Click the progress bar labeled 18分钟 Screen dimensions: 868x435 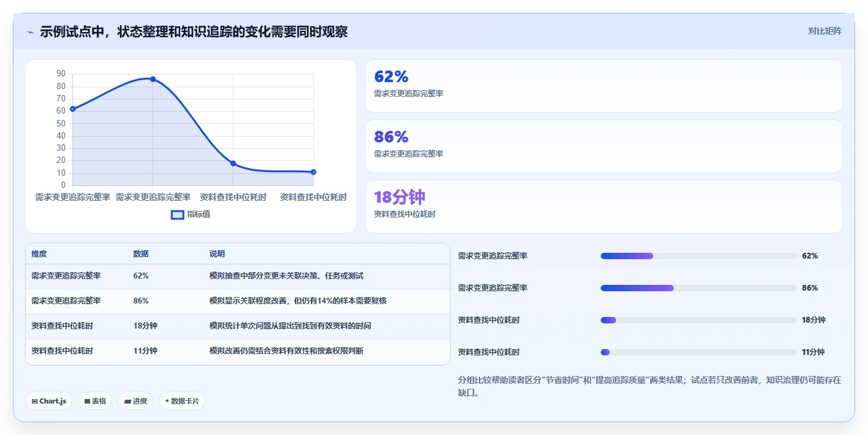coord(699,320)
